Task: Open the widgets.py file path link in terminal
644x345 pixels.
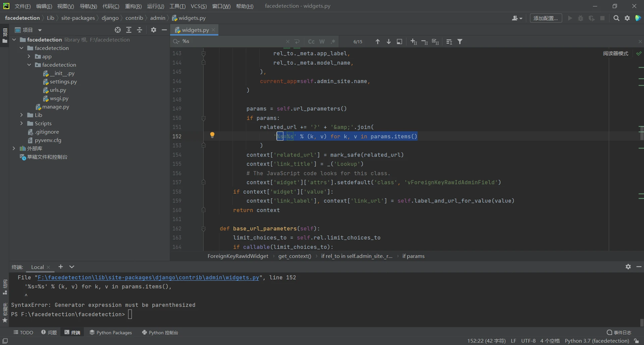Action: pos(148,278)
